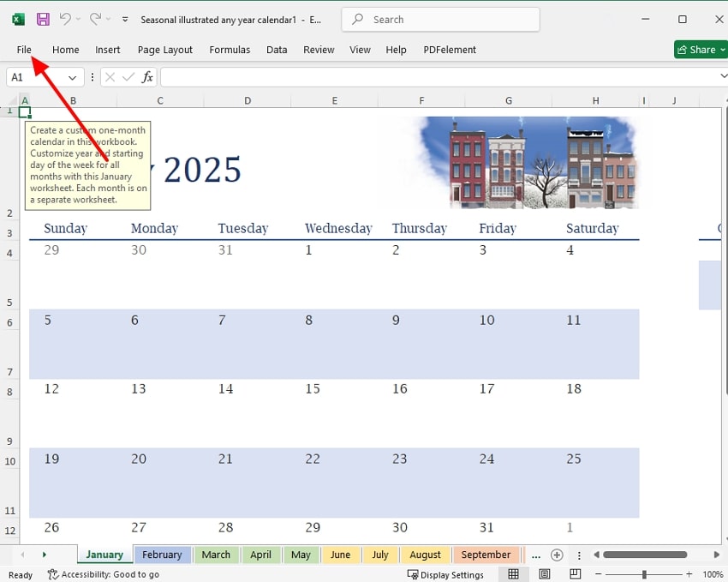Open the August sheet tab
The height and width of the screenshot is (582, 728).
coord(425,555)
